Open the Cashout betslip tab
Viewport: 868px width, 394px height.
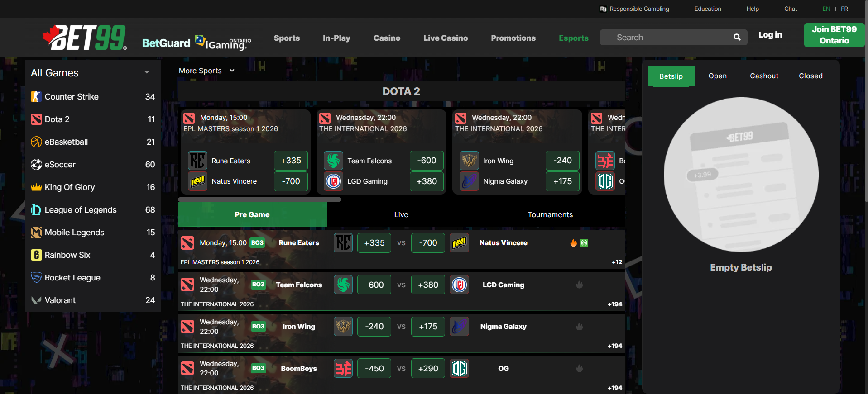(764, 76)
